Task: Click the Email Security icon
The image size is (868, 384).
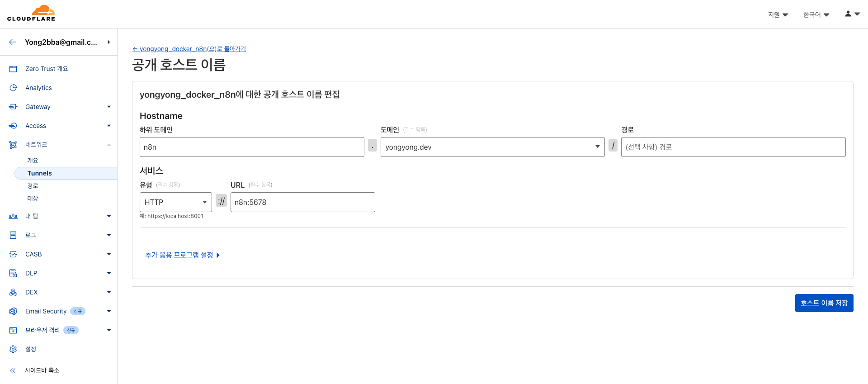Action: [x=13, y=311]
